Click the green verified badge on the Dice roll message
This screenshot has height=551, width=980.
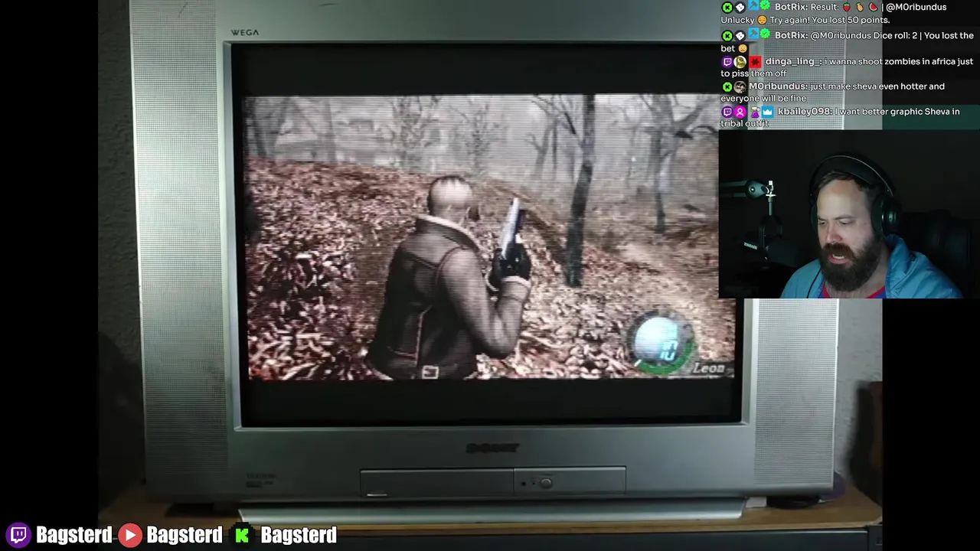click(x=765, y=34)
